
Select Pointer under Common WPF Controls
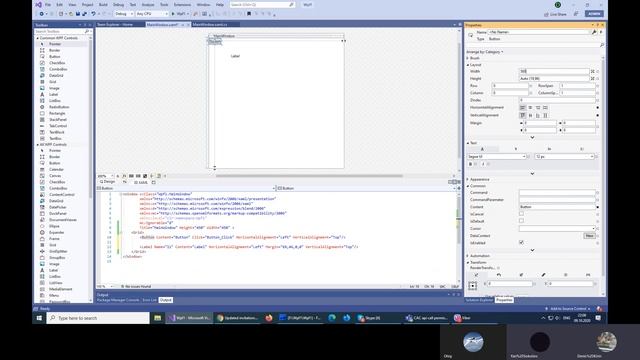[55, 44]
